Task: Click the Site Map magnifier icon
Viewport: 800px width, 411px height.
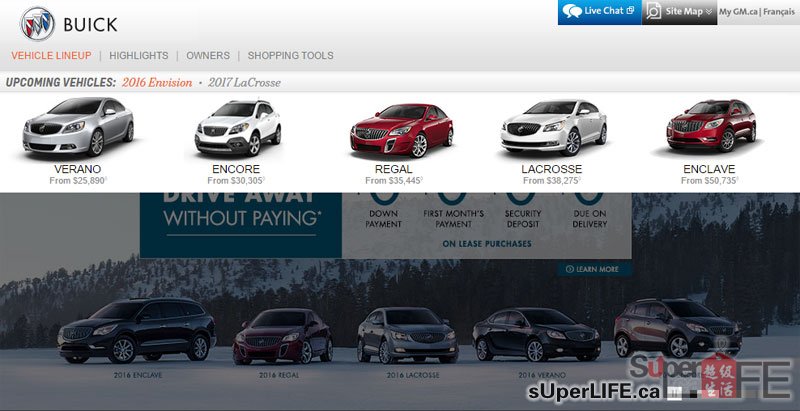Action: click(x=653, y=11)
